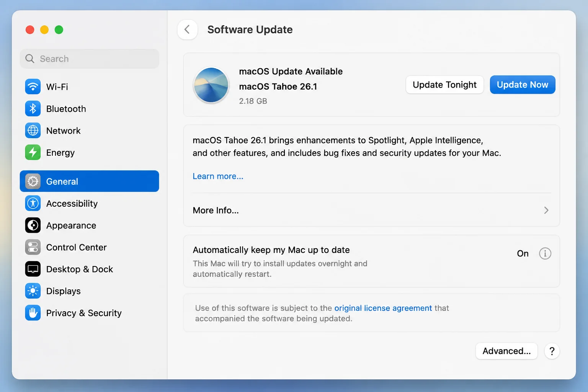Open the Displays sun icon
This screenshot has height=392, width=588.
click(x=33, y=291)
